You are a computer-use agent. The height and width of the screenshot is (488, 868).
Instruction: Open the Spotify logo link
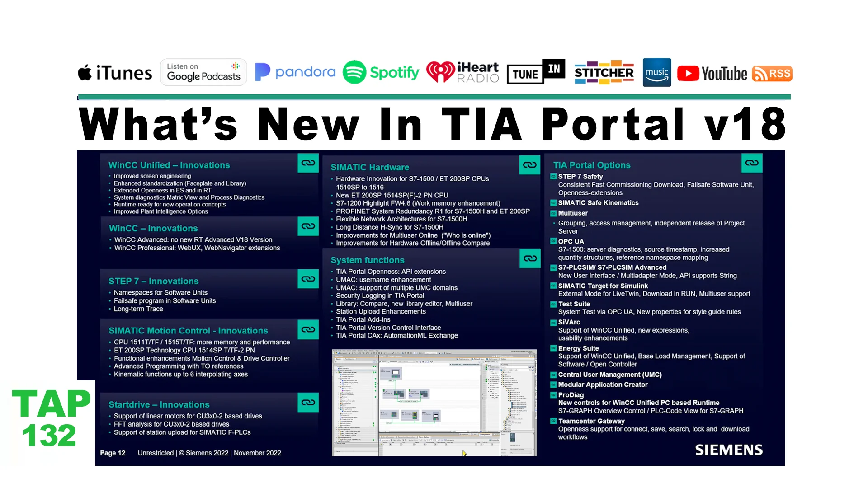click(381, 72)
